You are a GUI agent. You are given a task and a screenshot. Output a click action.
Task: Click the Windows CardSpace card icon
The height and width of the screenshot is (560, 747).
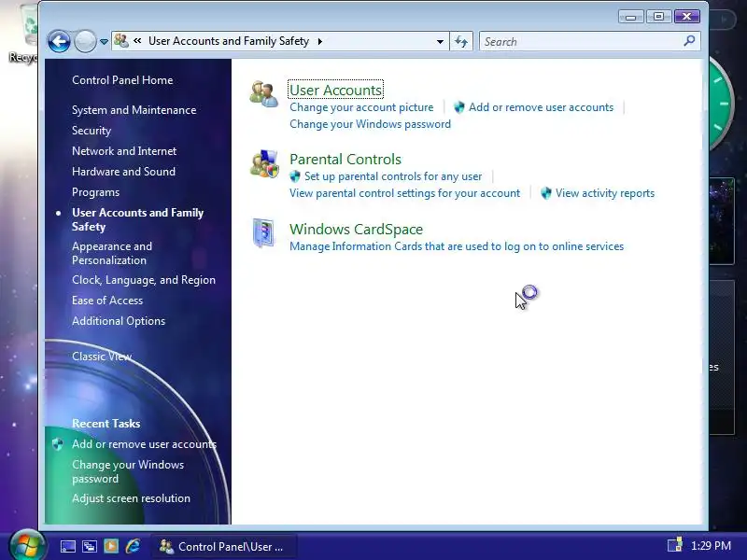point(263,232)
